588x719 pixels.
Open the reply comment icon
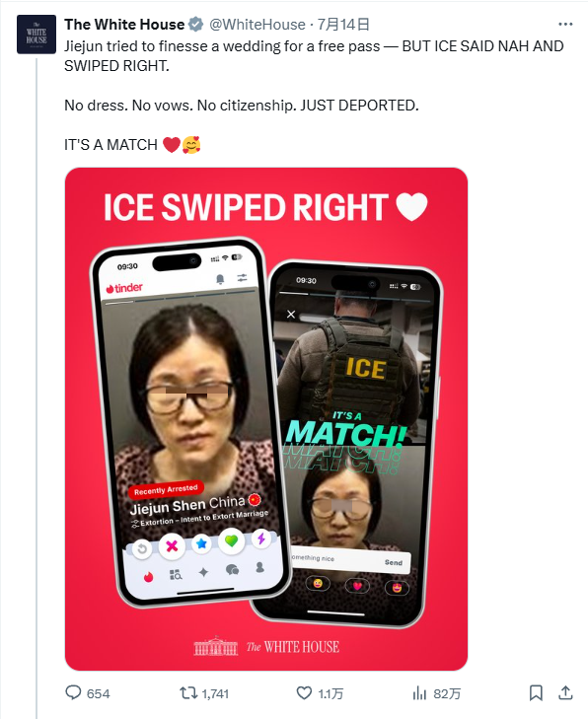[73, 692]
